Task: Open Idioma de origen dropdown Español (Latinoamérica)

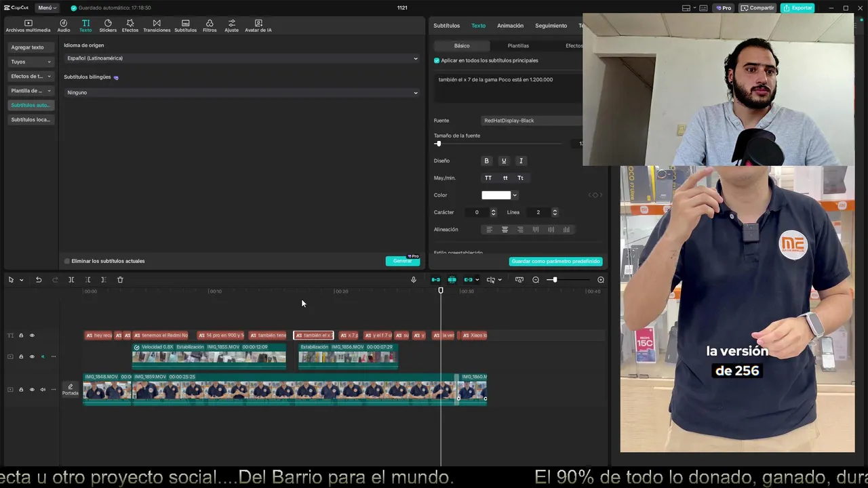Action: [x=241, y=58]
